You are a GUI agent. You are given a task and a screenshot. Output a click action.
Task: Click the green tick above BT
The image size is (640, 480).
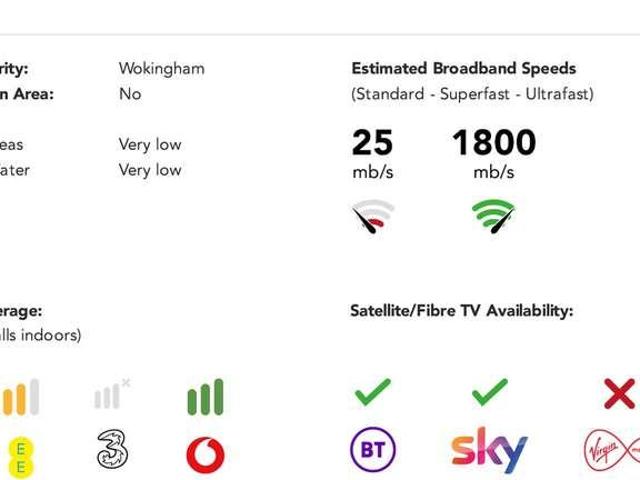[373, 392]
